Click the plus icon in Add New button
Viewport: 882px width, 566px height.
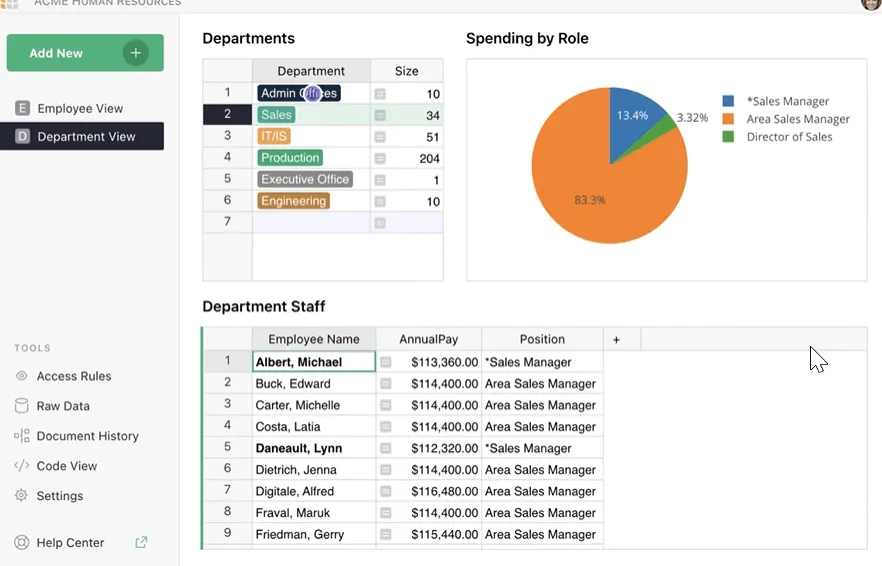pos(136,53)
